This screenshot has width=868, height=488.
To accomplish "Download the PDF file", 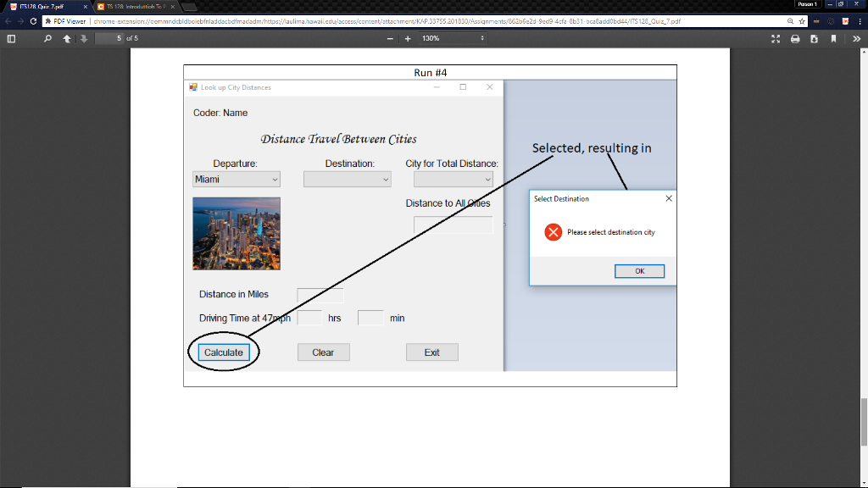I will tap(815, 39).
